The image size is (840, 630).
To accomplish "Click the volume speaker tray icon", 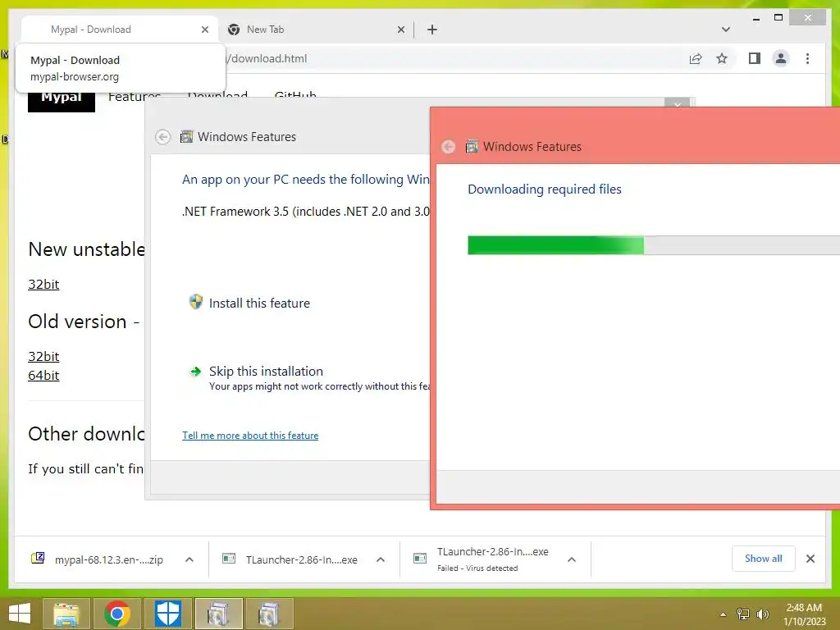I will click(763, 614).
